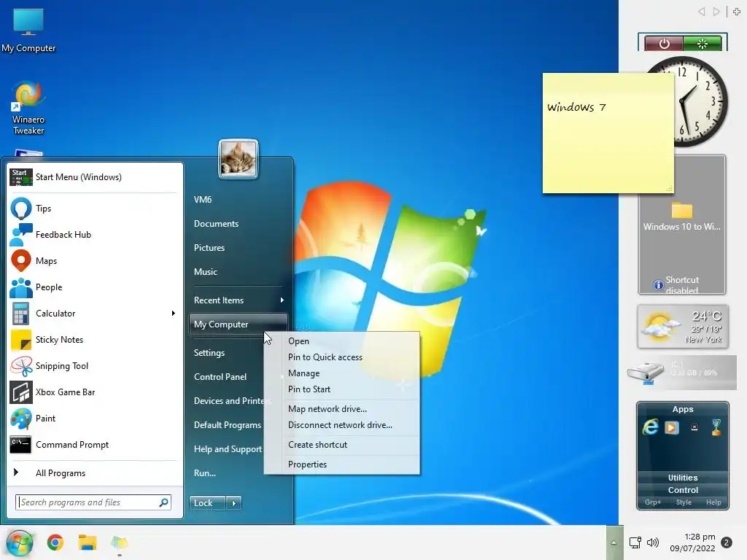Click the trophy icon in Apps gadget

716,427
